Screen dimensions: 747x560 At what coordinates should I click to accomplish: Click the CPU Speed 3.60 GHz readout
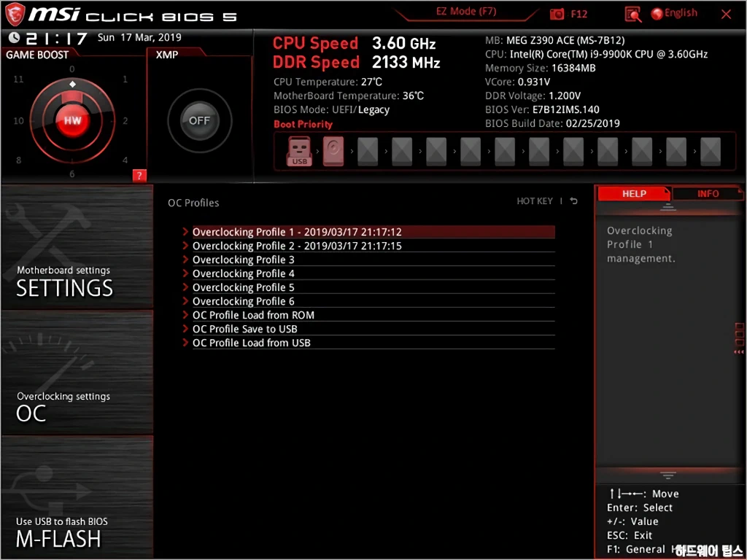pos(355,43)
